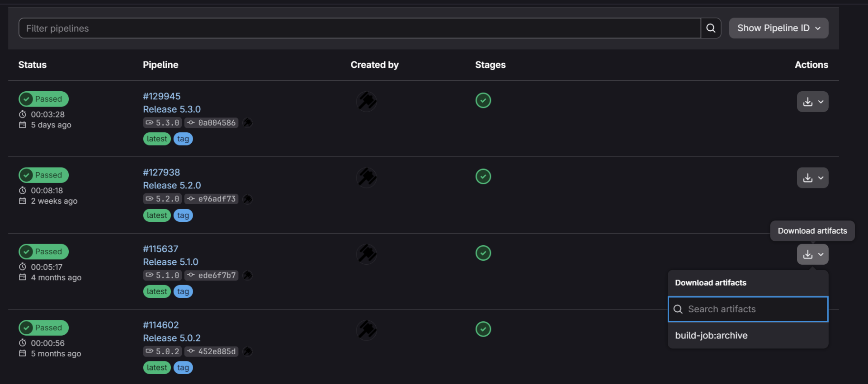Click the stage status icon for pipeline #127938
Screen dimensions: 868x384
[483, 176]
